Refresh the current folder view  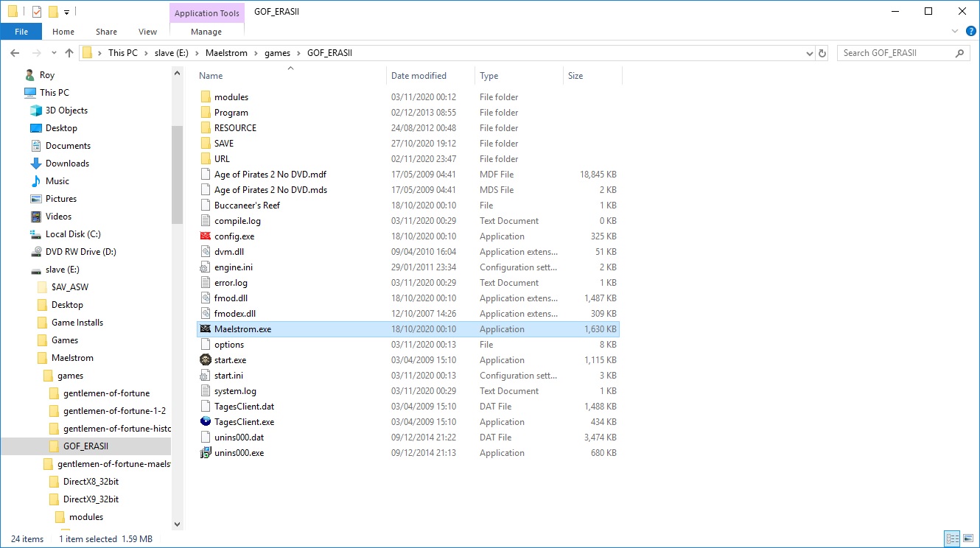pyautogui.click(x=824, y=53)
